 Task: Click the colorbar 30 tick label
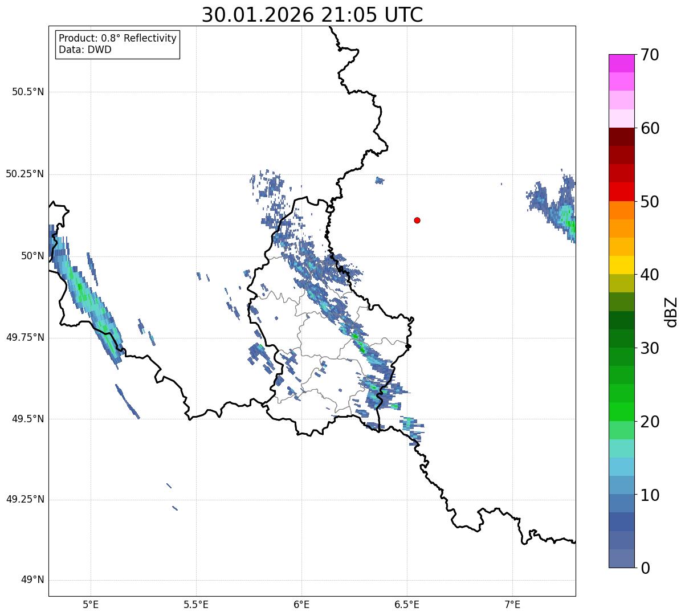coord(650,348)
